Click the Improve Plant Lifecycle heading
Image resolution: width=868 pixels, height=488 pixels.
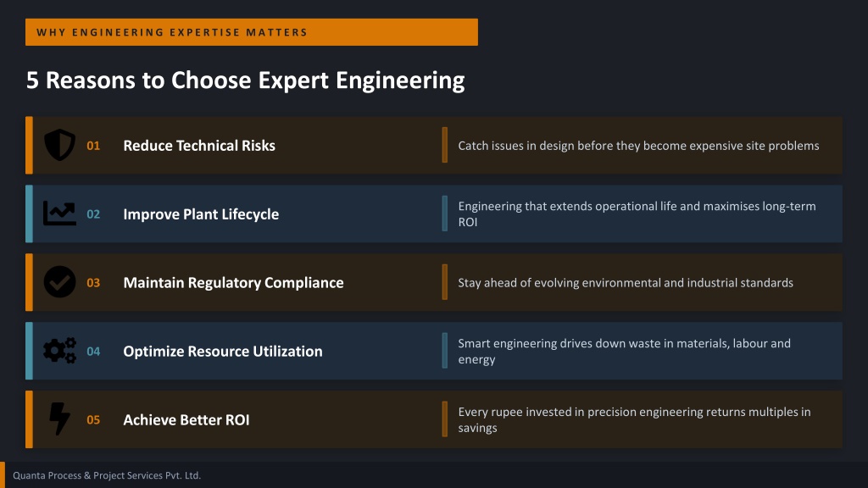pos(201,214)
